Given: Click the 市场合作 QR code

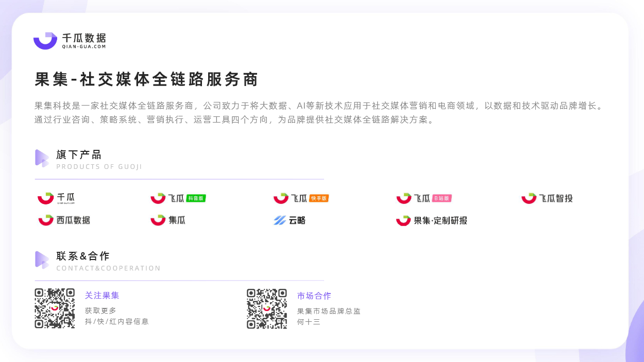Looking at the screenshot, I should click(x=267, y=308).
